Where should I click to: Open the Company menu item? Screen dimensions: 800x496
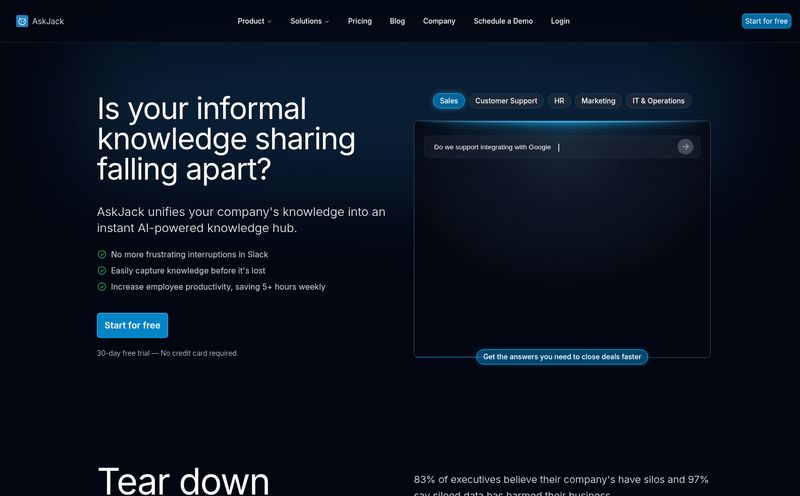tap(439, 21)
